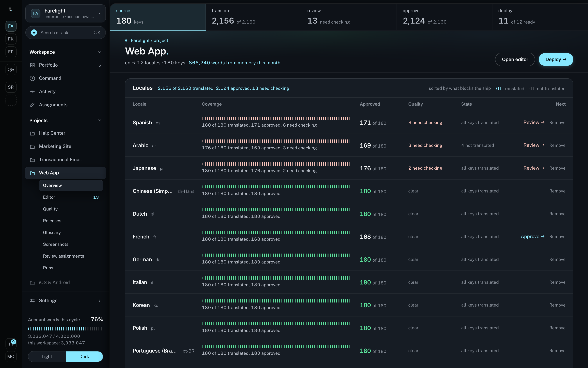
Task: Open the Transactional Email project
Action: coord(66,160)
